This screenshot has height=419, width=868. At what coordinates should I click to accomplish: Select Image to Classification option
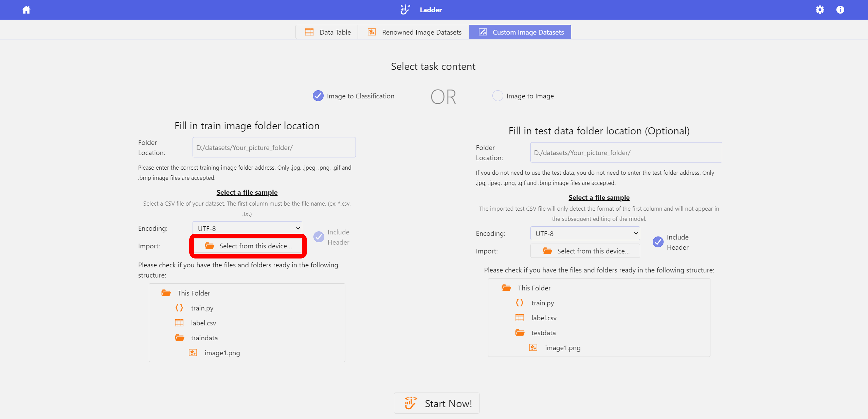(x=318, y=96)
